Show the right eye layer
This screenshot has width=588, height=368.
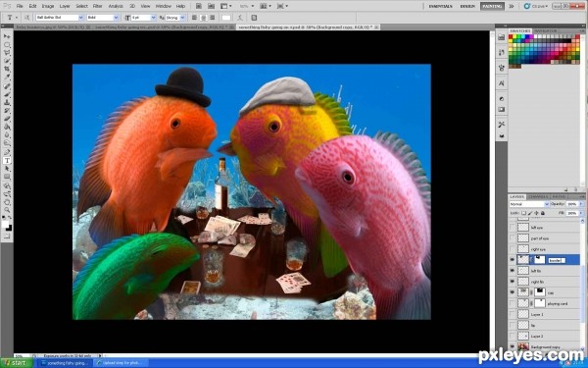coord(513,249)
